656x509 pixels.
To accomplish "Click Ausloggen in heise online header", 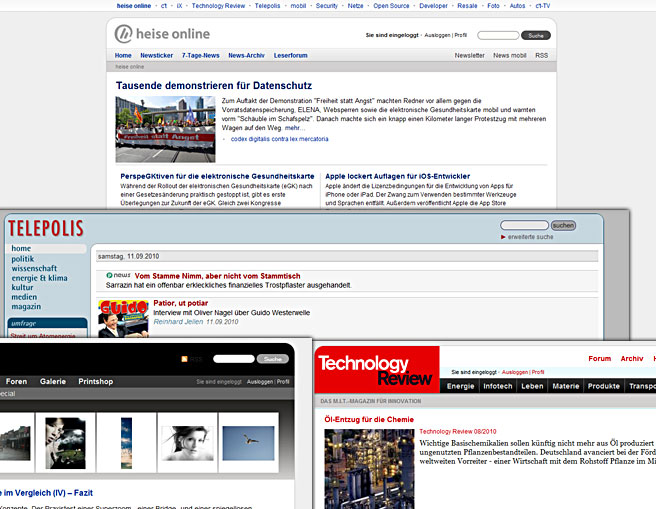I will click(437, 35).
